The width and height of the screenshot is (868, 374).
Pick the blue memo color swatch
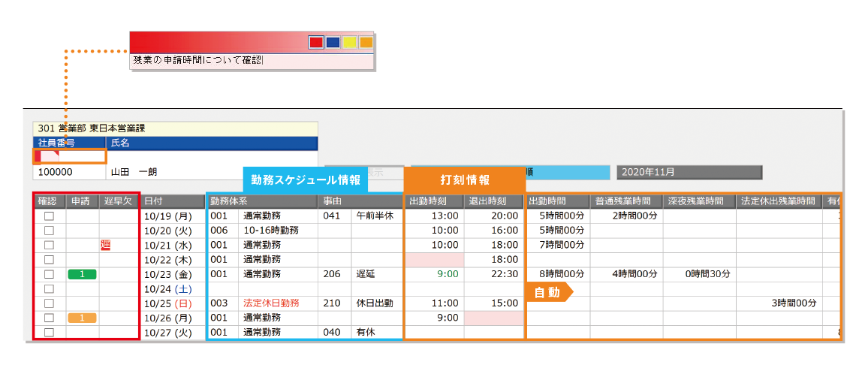(333, 43)
